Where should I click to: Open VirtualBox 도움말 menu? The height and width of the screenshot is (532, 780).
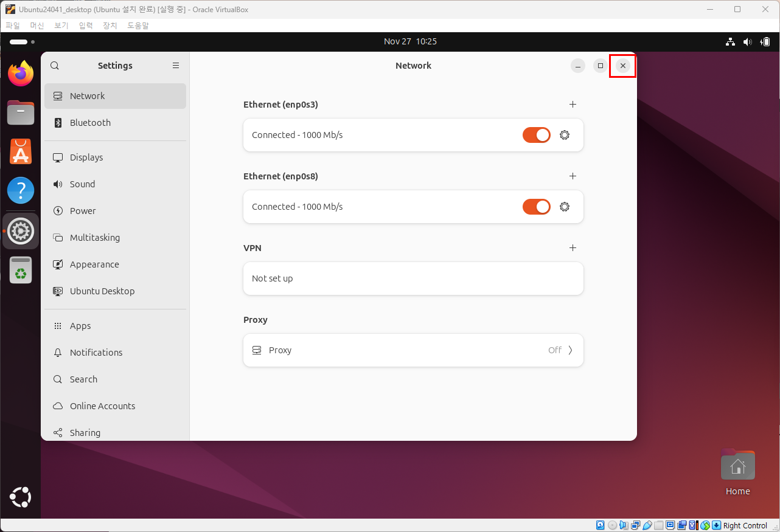138,26
